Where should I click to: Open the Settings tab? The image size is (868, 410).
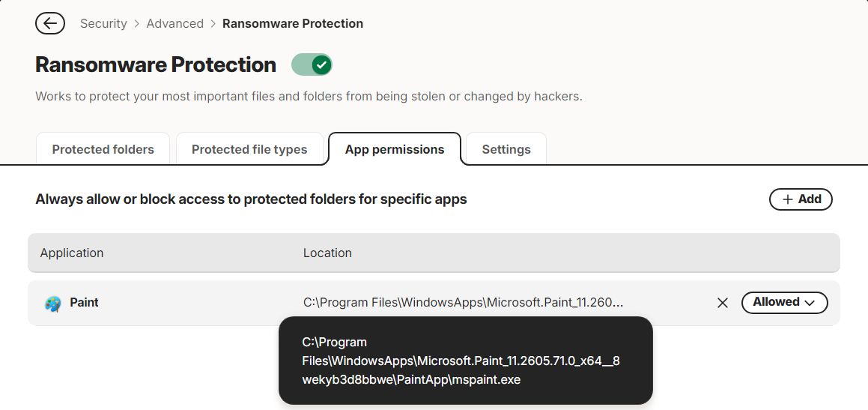click(x=506, y=149)
